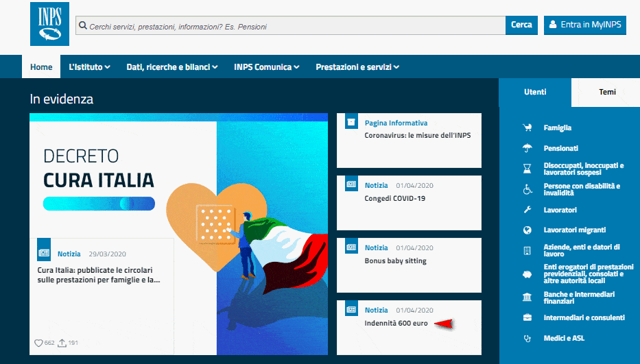Click the user icon in MyINPS button
The height and width of the screenshot is (364, 640).
(x=553, y=25)
